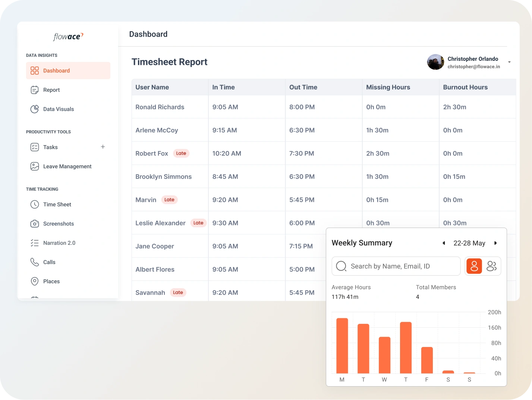Expand Tasks with the plus button
The width and height of the screenshot is (532, 400).
point(103,147)
